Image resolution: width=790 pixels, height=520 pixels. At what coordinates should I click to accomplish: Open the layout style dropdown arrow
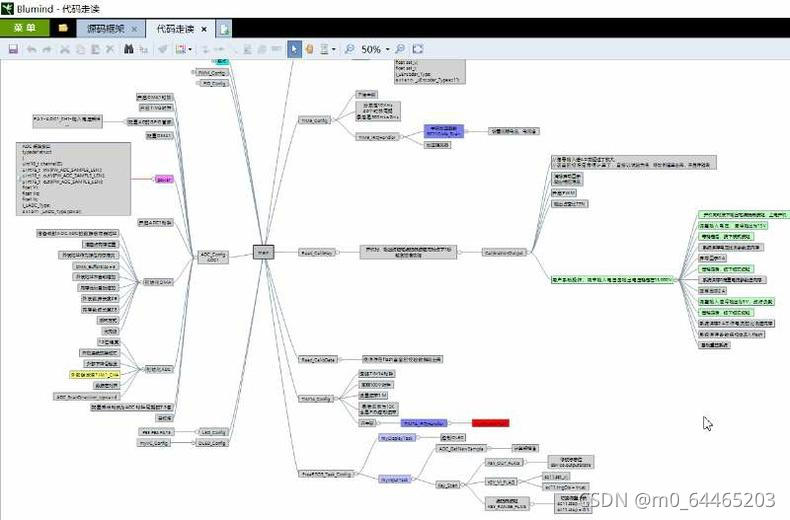click(334, 49)
